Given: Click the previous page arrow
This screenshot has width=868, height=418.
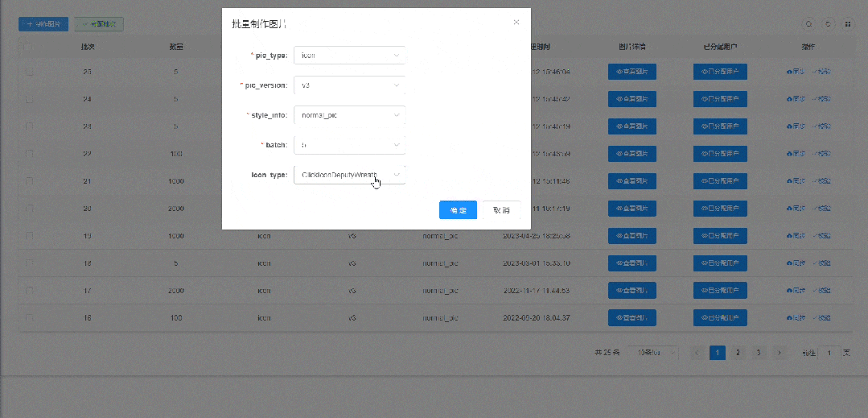Looking at the screenshot, I should click(697, 353).
